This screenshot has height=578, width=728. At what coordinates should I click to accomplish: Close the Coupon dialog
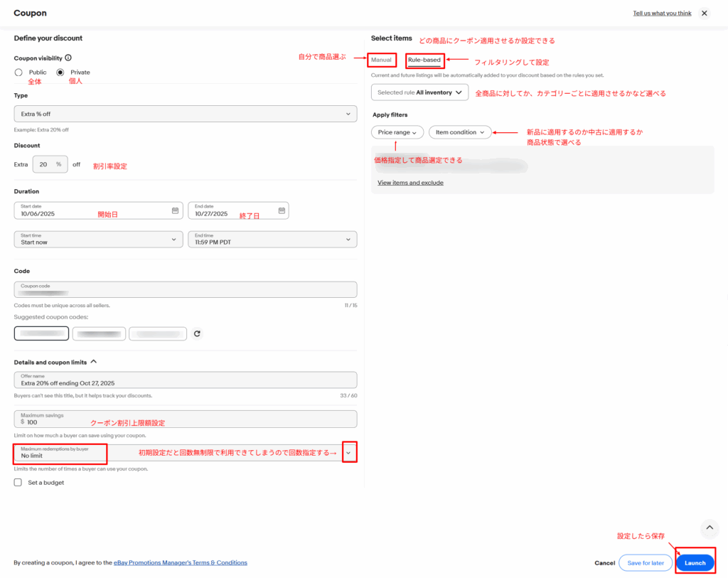point(704,13)
